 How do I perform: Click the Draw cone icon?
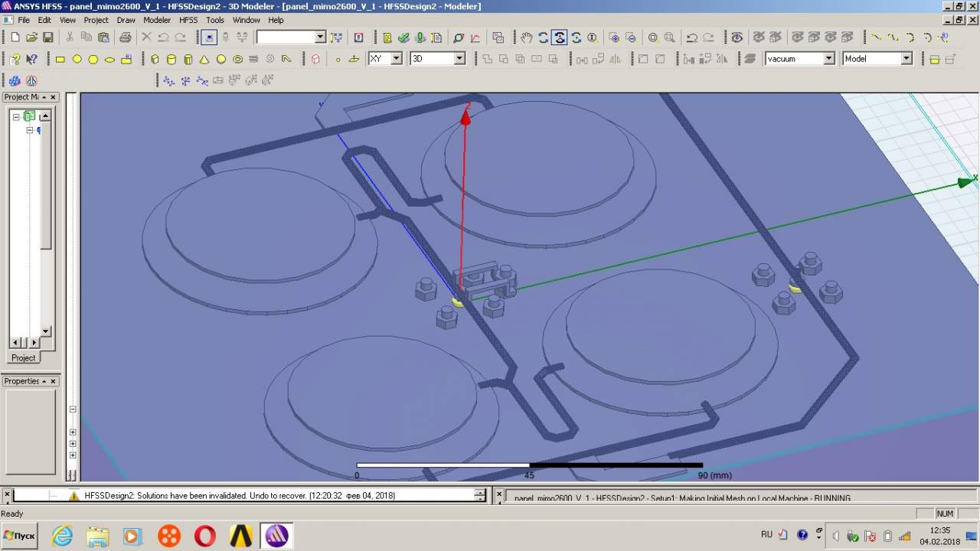[204, 59]
